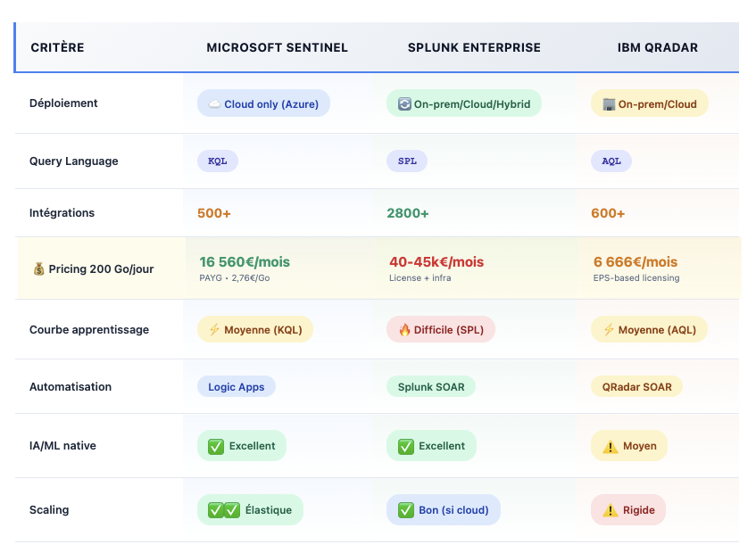Click the Difficile (SPL) badge text
This screenshot has height=553, width=756.
449,330
